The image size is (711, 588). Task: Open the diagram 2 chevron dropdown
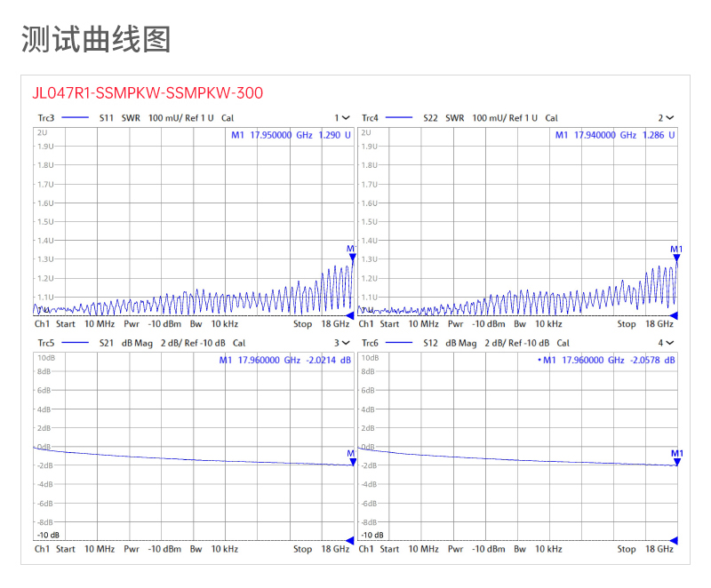click(670, 118)
